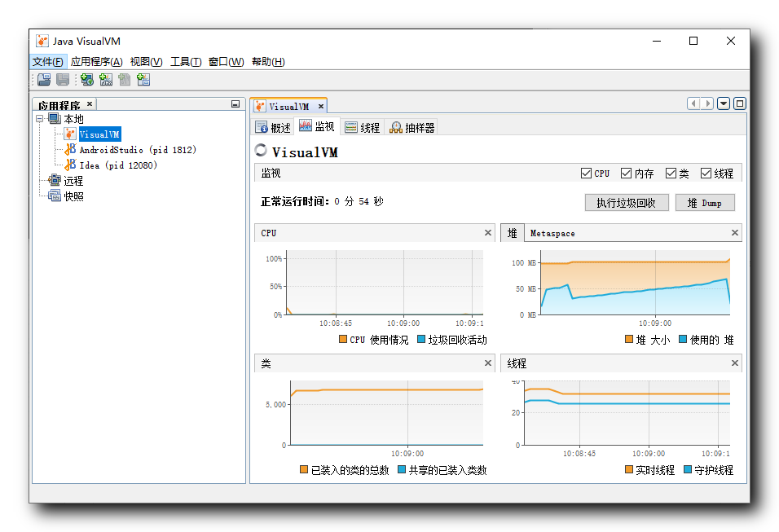
Task: Click the 线程 chart plot area
Action: click(x=627, y=413)
